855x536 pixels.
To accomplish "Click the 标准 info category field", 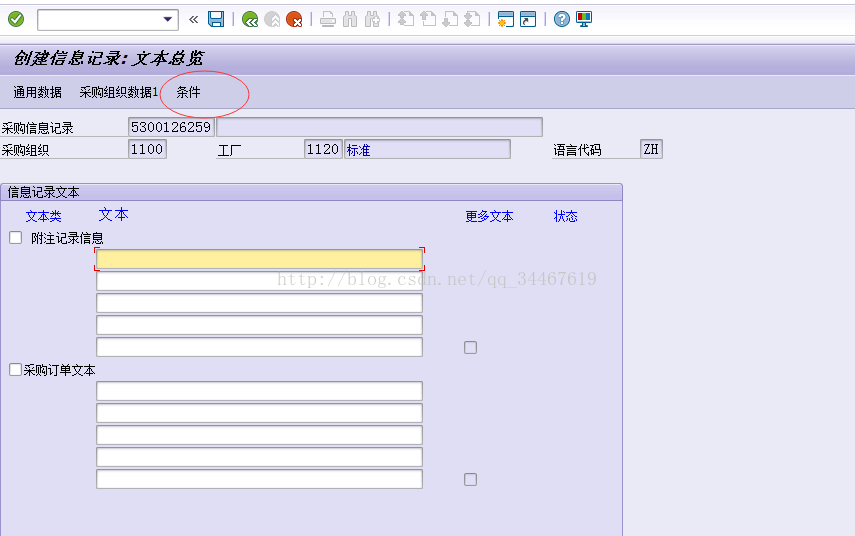I will [428, 149].
